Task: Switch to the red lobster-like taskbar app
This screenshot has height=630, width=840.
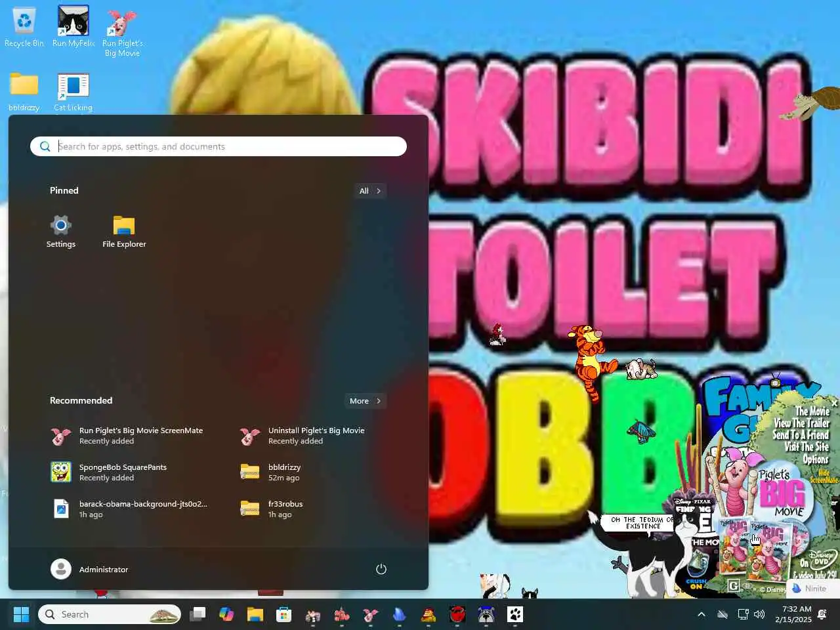Action: [x=342, y=614]
